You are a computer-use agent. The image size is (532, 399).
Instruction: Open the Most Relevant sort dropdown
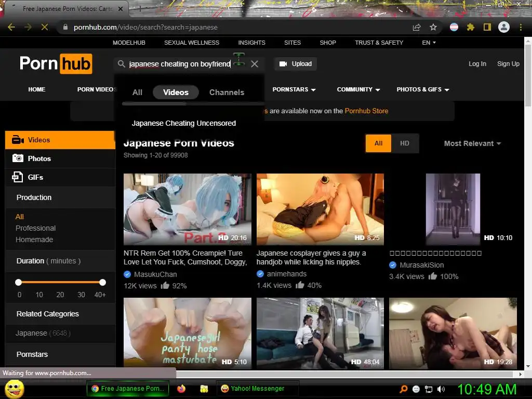click(x=472, y=143)
